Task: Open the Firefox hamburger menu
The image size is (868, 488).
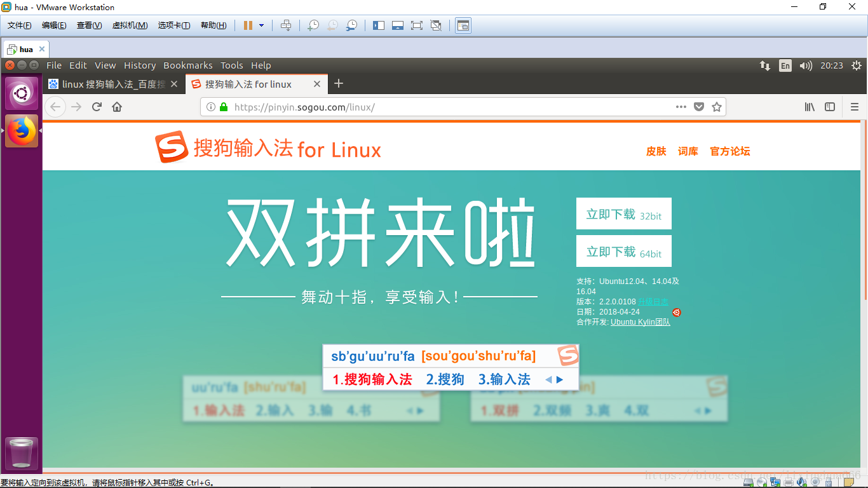Action: click(855, 107)
